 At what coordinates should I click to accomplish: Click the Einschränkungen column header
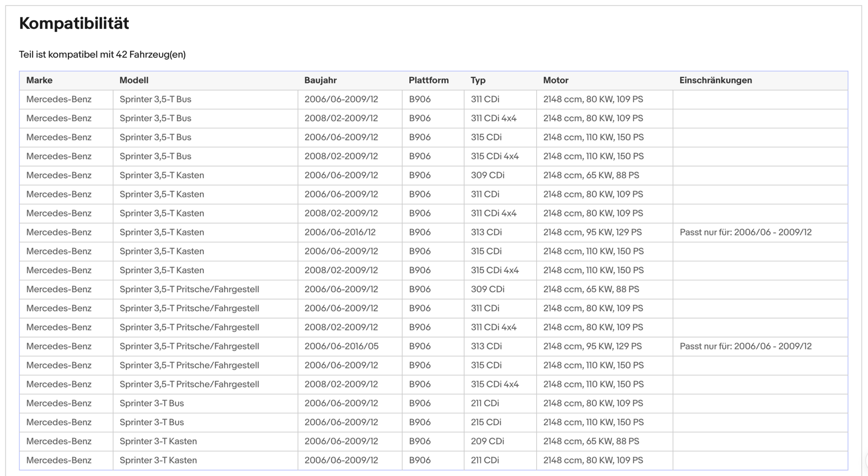pos(715,80)
